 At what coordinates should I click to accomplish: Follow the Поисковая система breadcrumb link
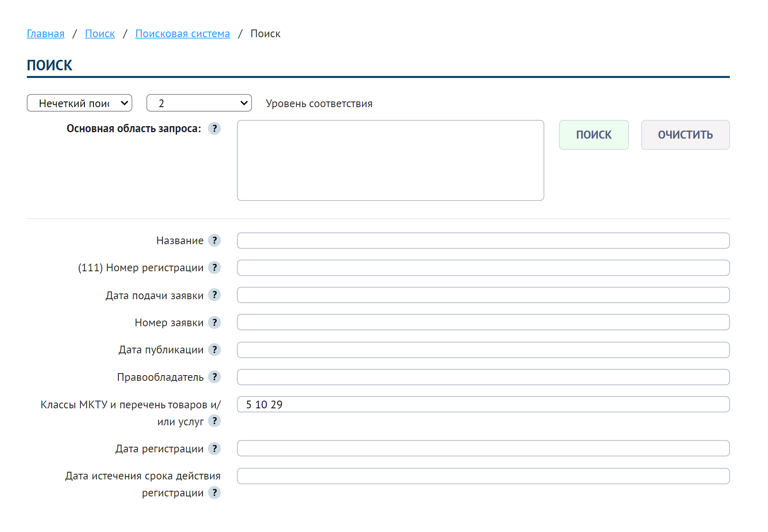183,34
